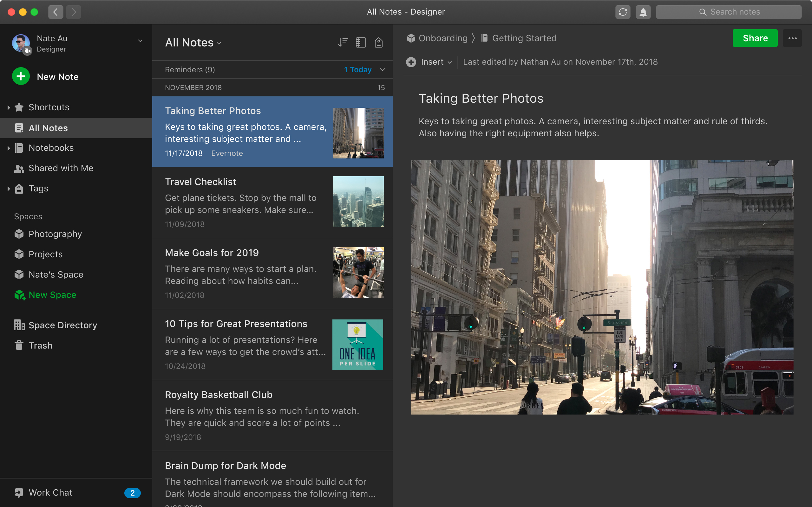The height and width of the screenshot is (507, 812).
Task: Click the Share button for current note
Action: tap(755, 38)
